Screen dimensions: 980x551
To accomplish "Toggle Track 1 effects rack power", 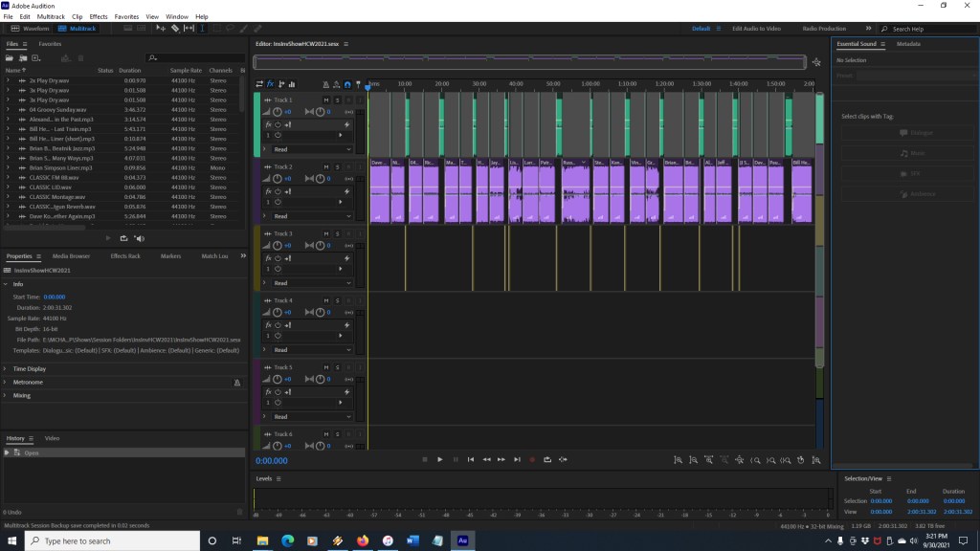I will tap(278, 124).
